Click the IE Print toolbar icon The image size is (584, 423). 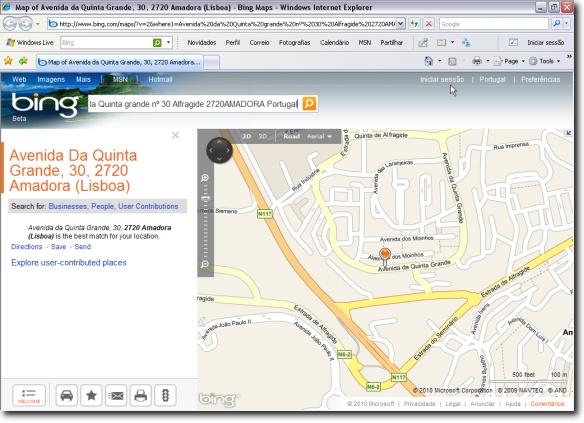pyautogui.click(x=477, y=61)
